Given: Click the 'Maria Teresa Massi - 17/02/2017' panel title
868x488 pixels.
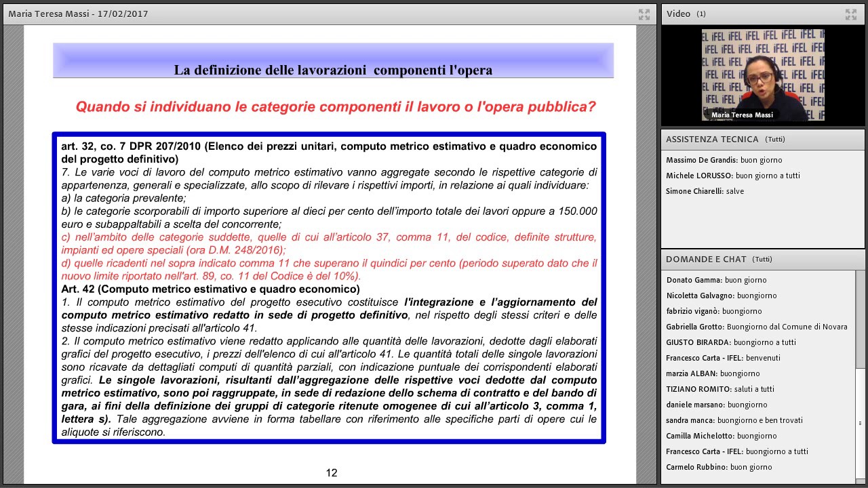Looking at the screenshot, I should pos(78,14).
